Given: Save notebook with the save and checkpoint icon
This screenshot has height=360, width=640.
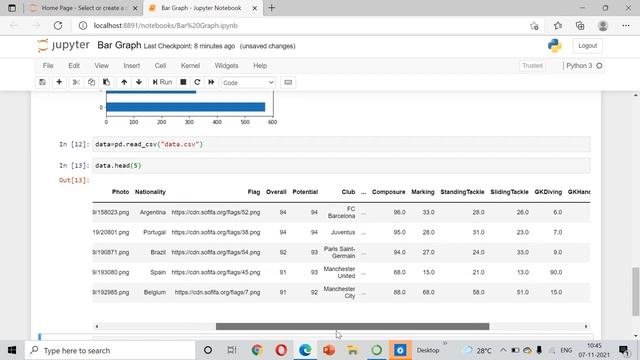Looking at the screenshot, I should click(x=42, y=82).
